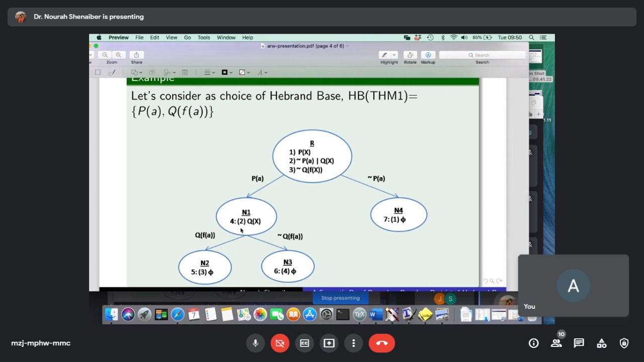Click the clock showing Tue 09:50
This screenshot has width=644, height=362.
point(510,37)
